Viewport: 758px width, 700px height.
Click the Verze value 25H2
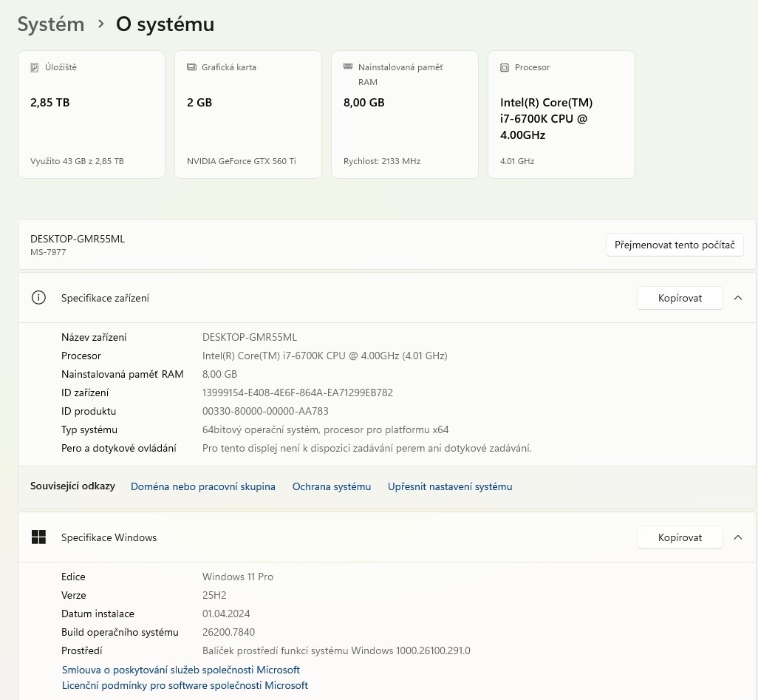tap(214, 595)
